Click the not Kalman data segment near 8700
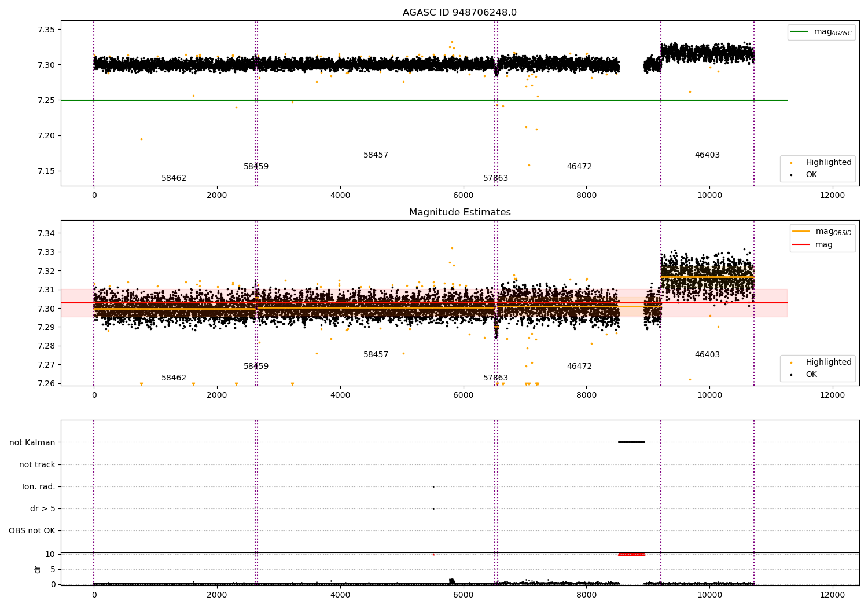Screen dimensions: 868x608 pyautogui.click(x=631, y=442)
